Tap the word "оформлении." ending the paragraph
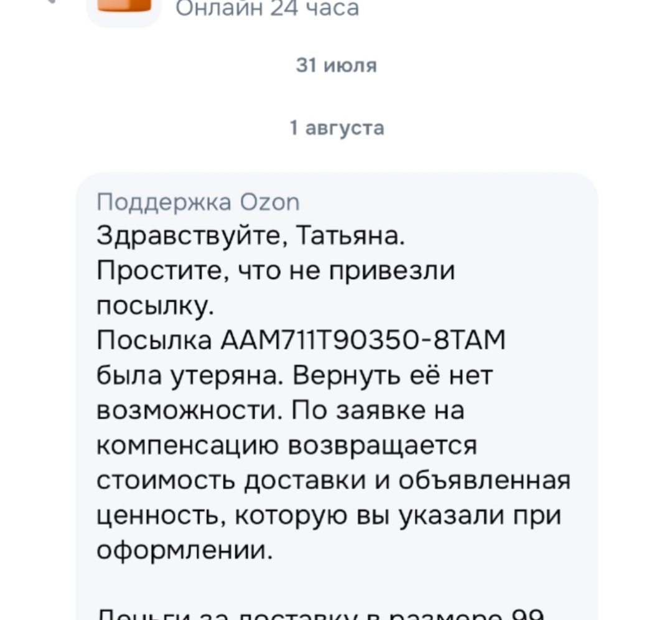Viewport: 672px width, 620px height. 185,551
